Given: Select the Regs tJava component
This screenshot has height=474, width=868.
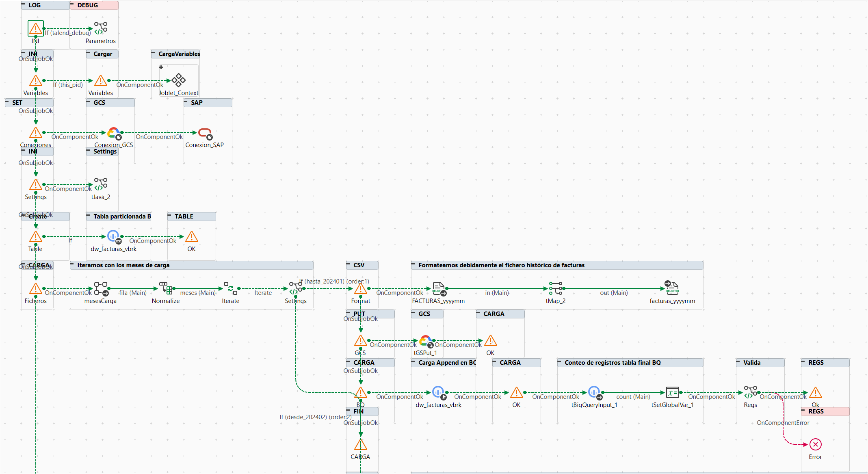Looking at the screenshot, I should pyautogui.click(x=751, y=392).
